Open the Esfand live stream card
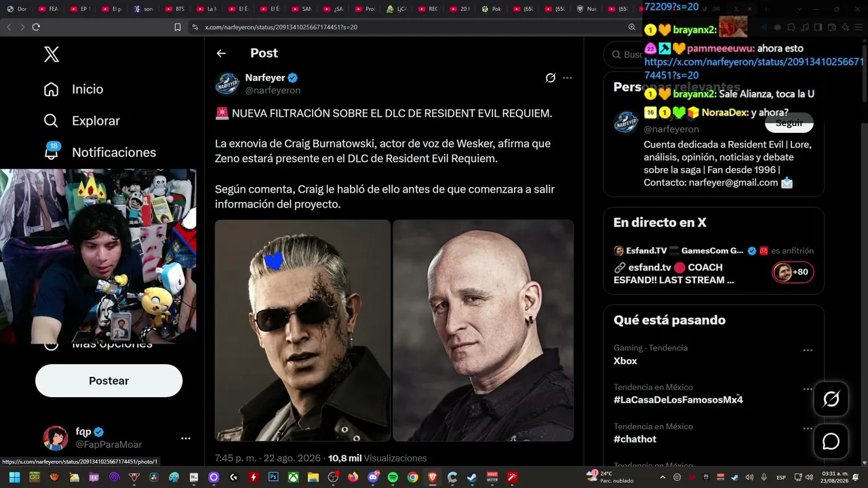 (713, 265)
